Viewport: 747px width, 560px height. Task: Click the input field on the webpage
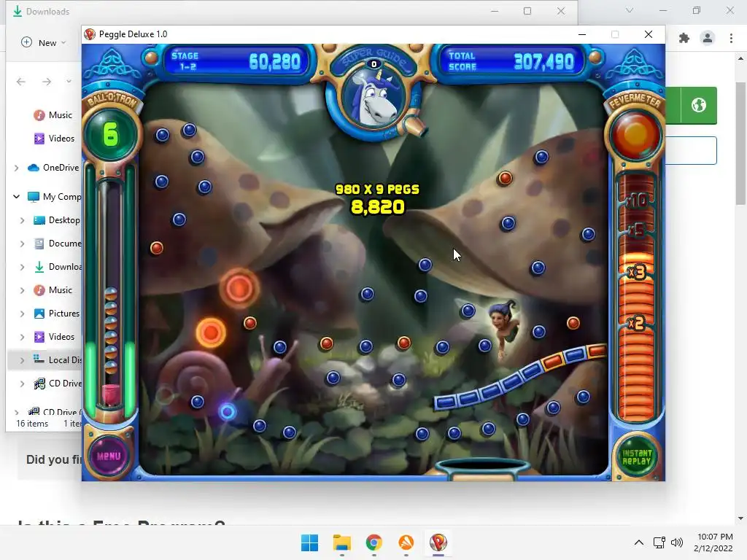point(691,150)
